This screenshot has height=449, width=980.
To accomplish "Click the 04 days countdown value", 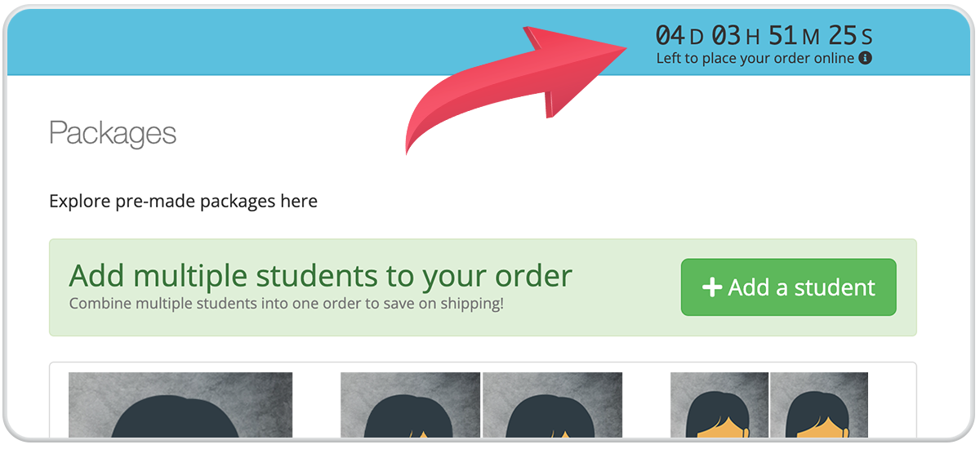I will pyautogui.click(x=670, y=35).
